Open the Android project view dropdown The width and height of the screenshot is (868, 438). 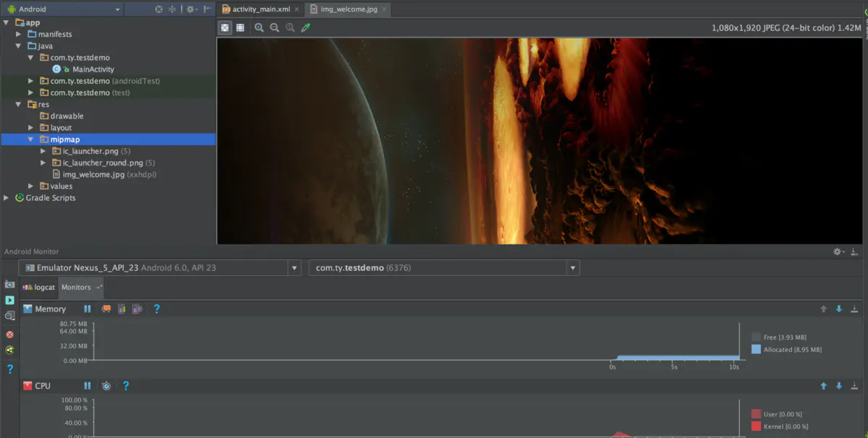point(63,9)
